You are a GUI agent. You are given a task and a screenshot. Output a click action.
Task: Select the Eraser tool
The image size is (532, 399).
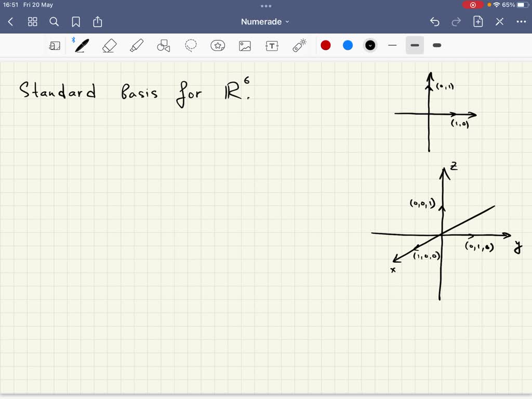point(110,45)
